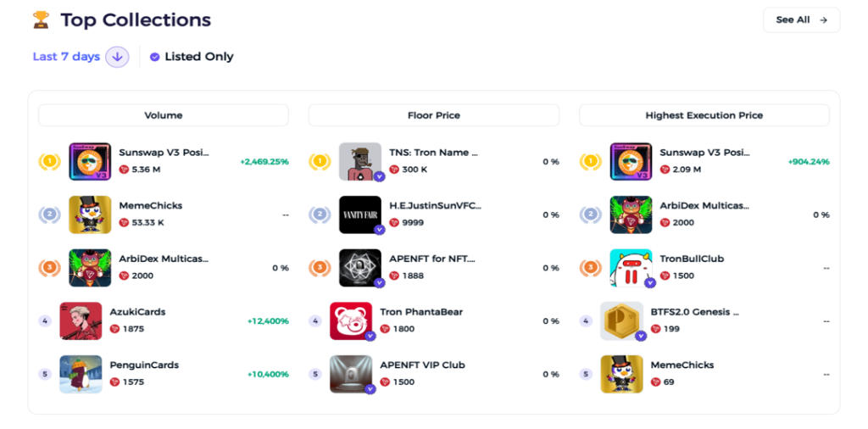The image size is (868, 429).
Task: Toggle the Listed Only filter
Action: coord(192,57)
